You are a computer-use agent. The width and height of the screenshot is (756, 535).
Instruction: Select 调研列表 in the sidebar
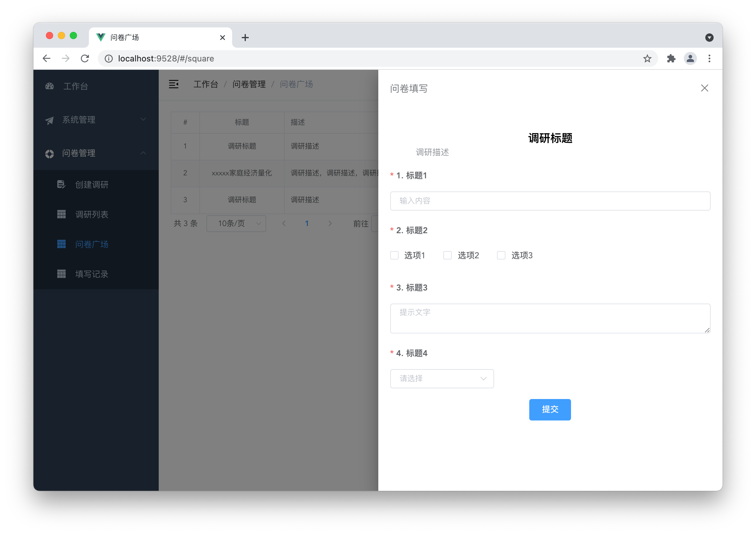point(92,214)
